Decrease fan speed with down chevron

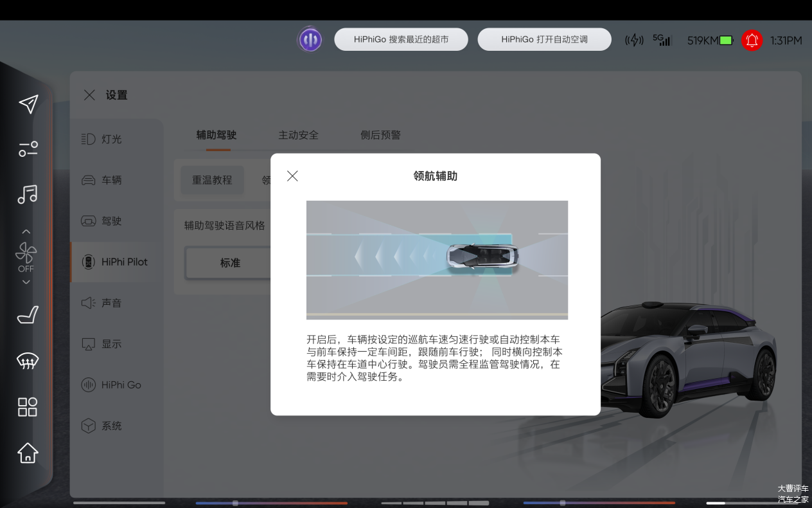click(26, 282)
